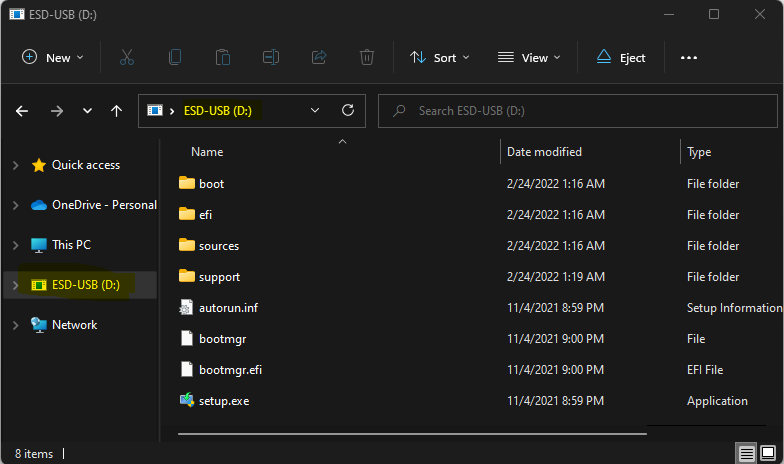Click the Rename icon in toolbar
This screenshot has height=464, width=784.
pos(271,58)
